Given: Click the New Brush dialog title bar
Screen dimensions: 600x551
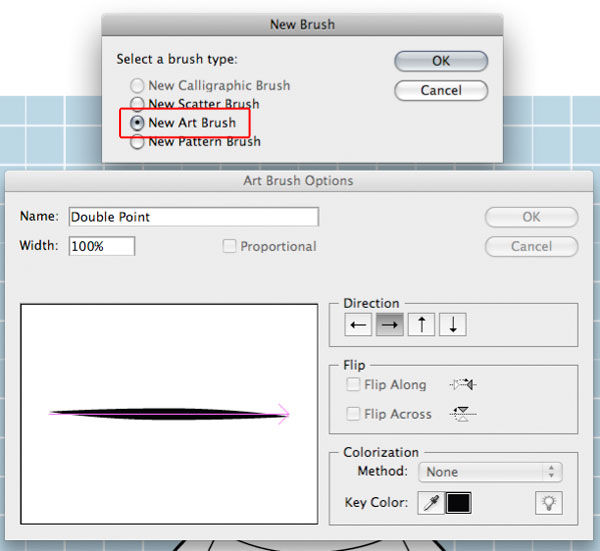Looking at the screenshot, I should coord(302,24).
